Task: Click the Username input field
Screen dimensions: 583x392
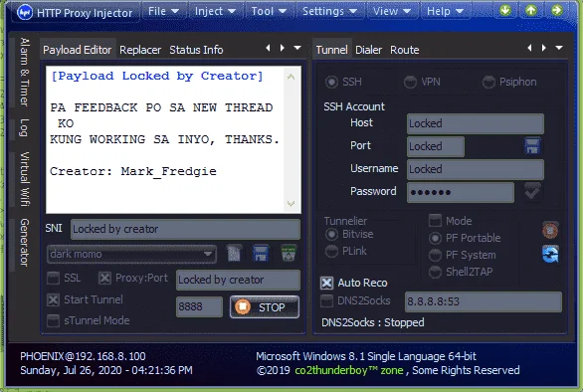Action: 476,169
